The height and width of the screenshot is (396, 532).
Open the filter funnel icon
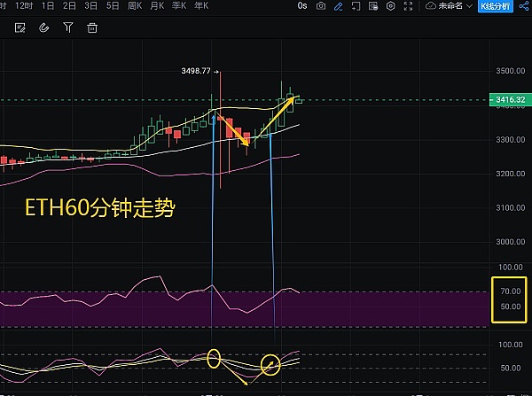click(67, 27)
